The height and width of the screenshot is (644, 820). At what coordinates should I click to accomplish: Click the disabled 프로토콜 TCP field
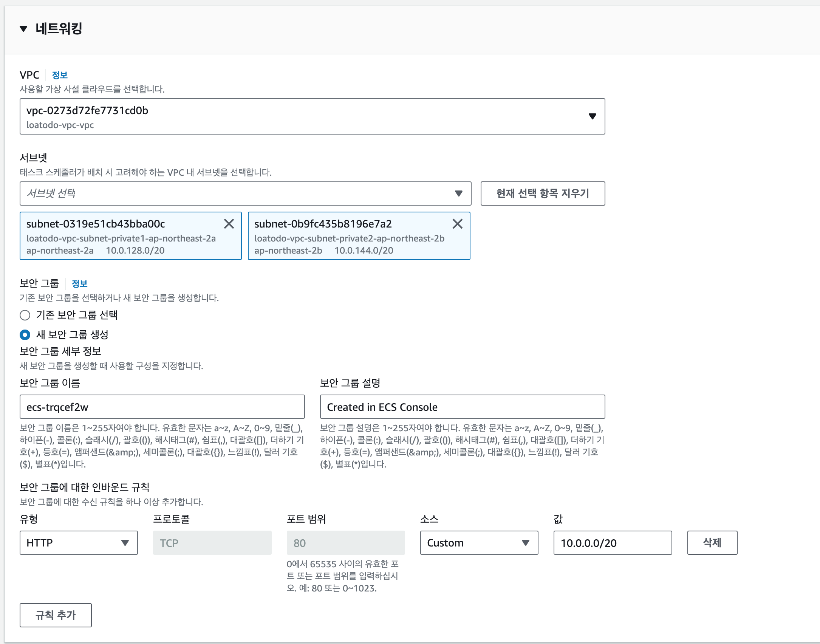tap(212, 543)
